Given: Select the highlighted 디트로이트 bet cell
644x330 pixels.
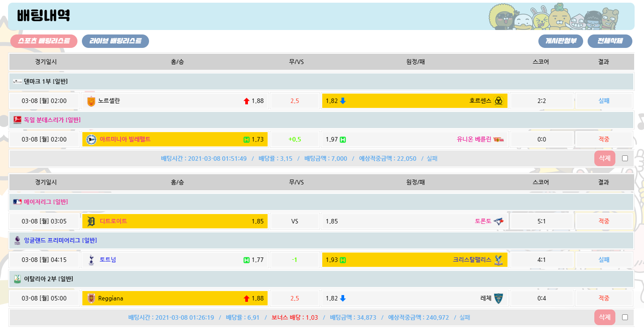Looking at the screenshot, I should point(175,221).
